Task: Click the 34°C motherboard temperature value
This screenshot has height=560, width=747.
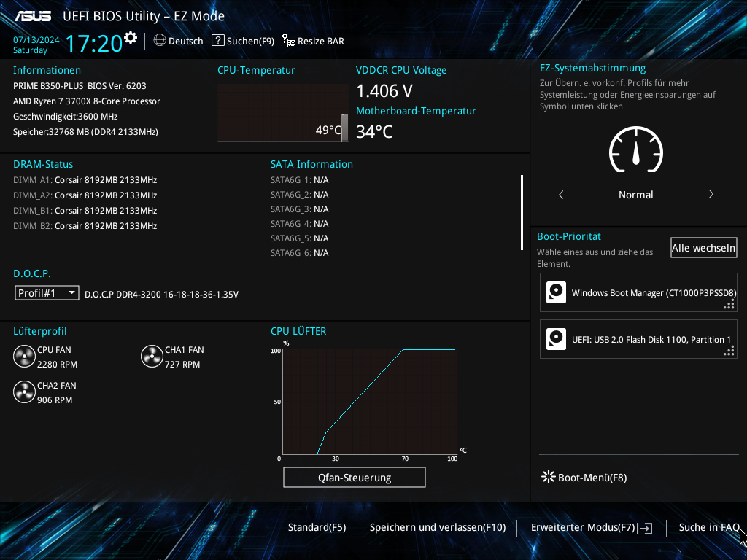Action: pos(374,131)
